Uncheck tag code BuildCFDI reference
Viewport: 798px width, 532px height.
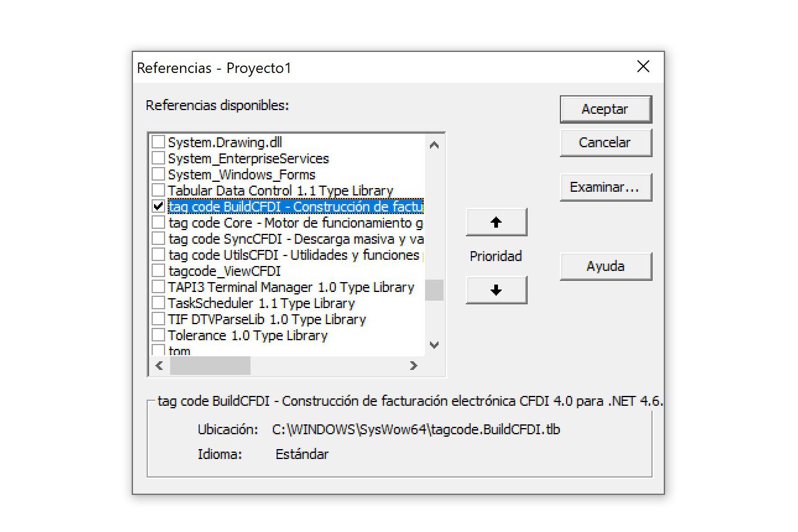click(158, 207)
